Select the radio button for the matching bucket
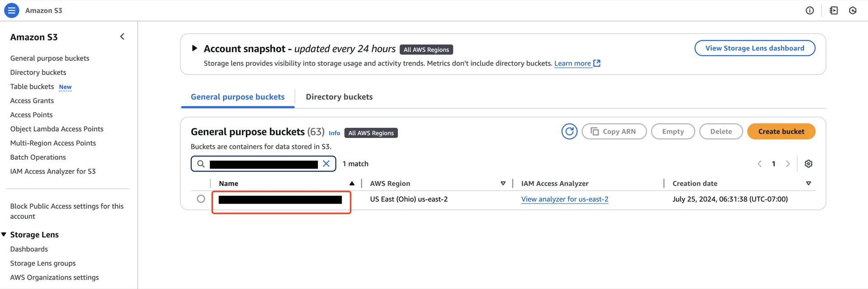Image resolution: width=868 pixels, height=289 pixels. coord(201,199)
